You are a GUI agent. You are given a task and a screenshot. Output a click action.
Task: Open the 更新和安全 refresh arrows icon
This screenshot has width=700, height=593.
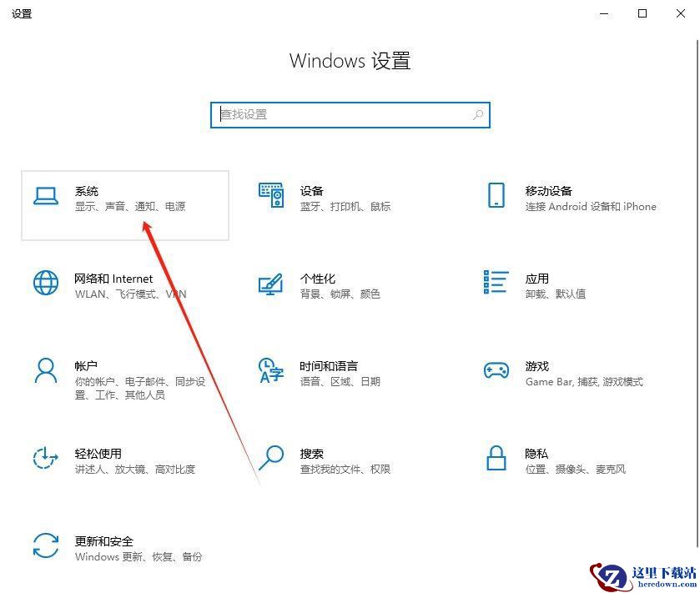coord(46,545)
